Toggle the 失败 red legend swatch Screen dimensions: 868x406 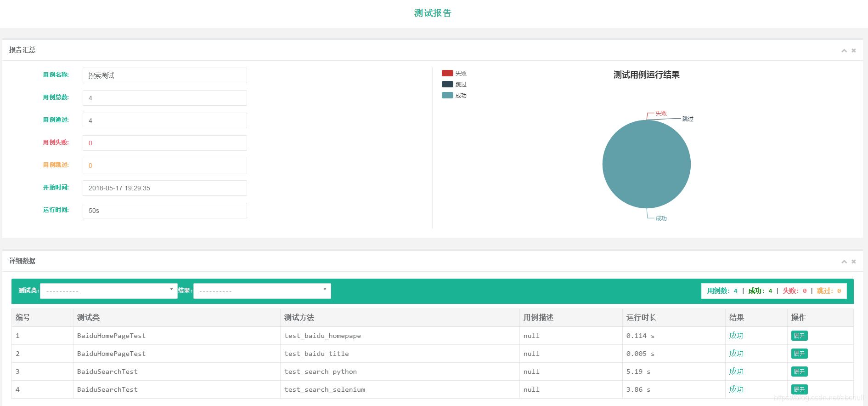pos(447,73)
